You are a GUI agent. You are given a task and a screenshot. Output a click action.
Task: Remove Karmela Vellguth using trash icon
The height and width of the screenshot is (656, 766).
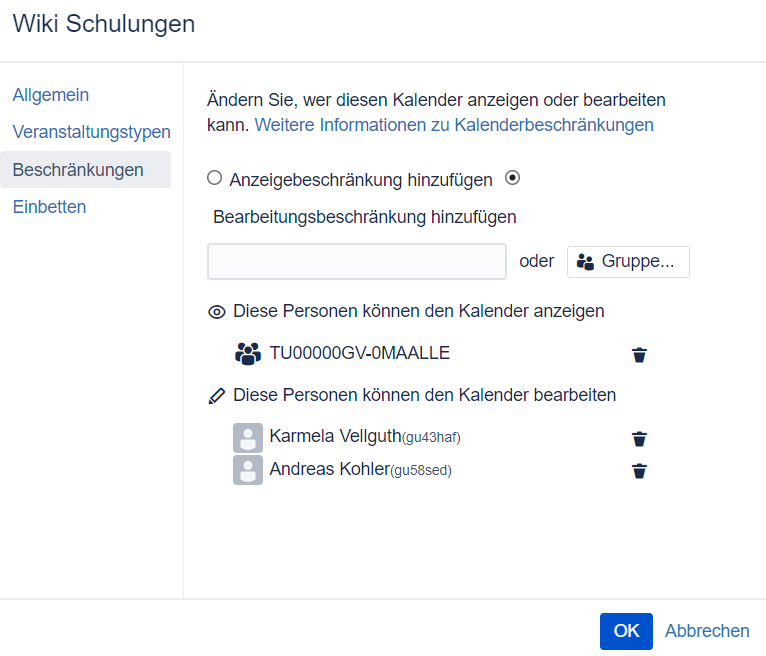[x=640, y=438]
